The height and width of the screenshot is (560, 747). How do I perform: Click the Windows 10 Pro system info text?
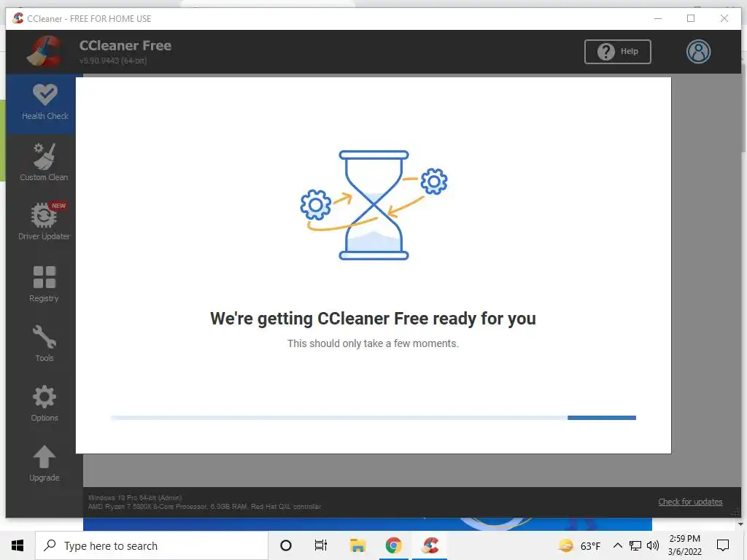point(135,497)
